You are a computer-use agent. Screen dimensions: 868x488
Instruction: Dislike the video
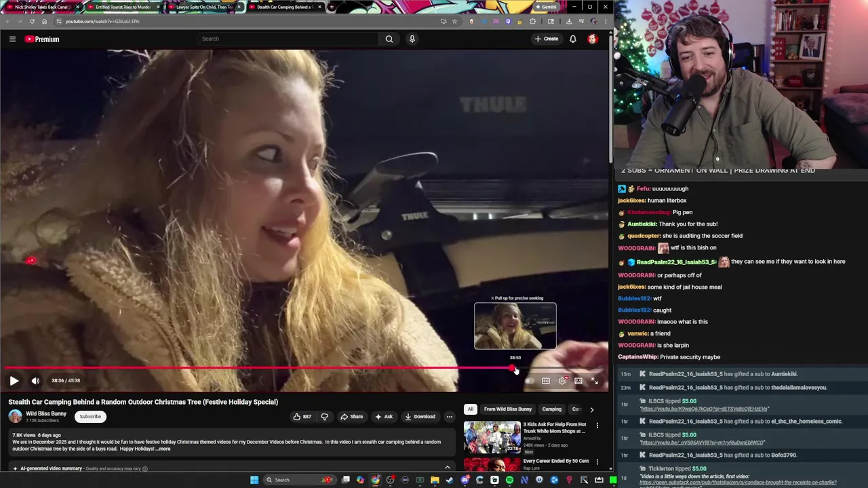point(324,417)
